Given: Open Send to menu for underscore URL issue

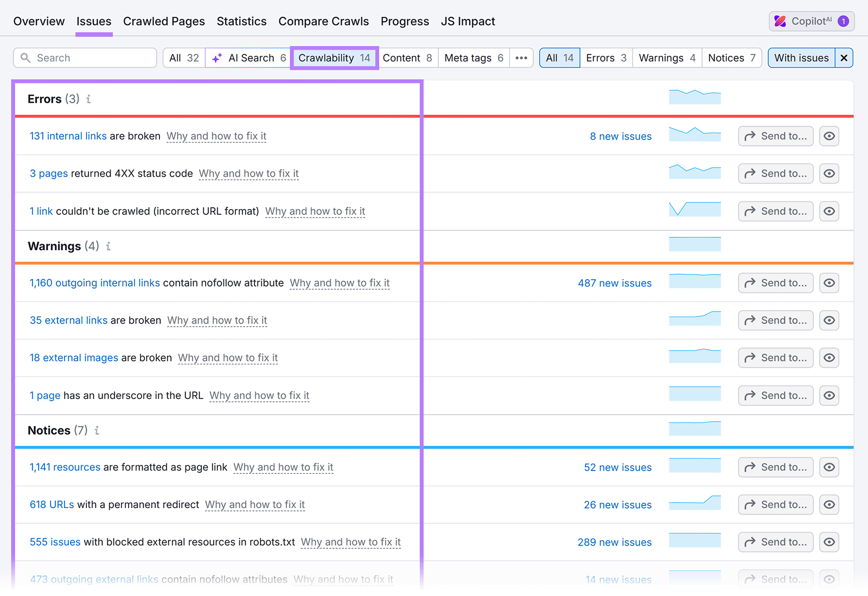Looking at the screenshot, I should click(775, 395).
